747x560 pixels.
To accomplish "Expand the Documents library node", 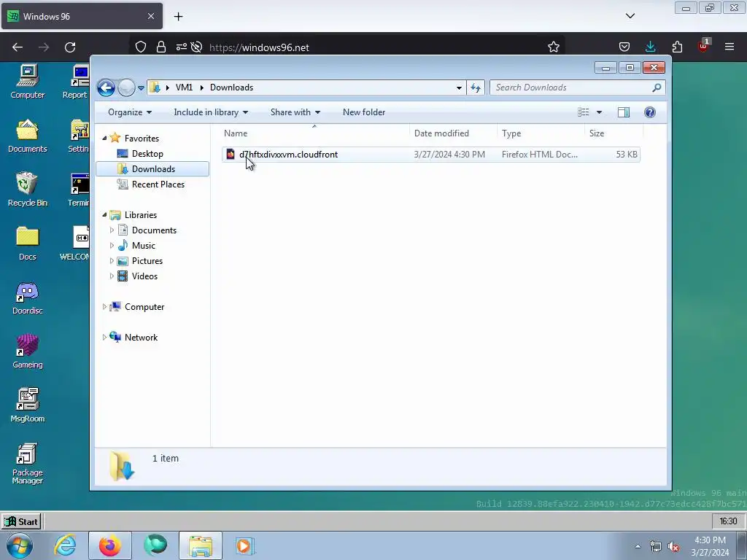I will (112, 230).
